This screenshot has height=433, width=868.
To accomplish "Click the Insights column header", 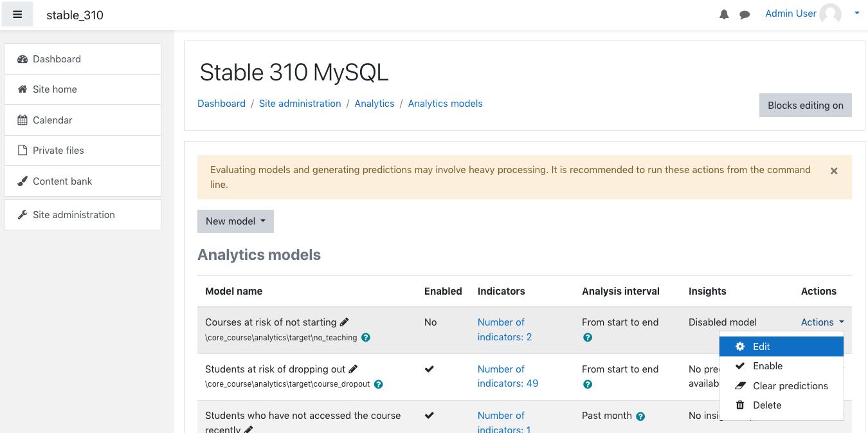I will coord(707,291).
